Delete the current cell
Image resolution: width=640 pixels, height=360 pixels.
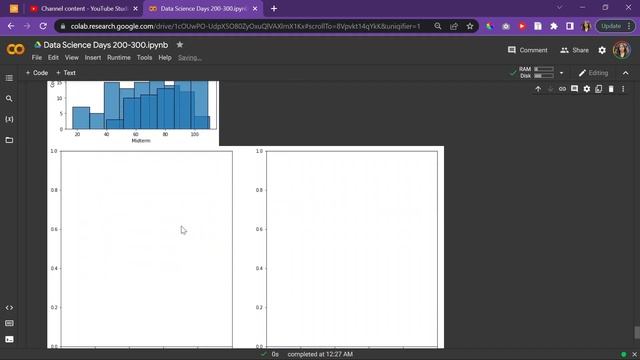(611, 89)
